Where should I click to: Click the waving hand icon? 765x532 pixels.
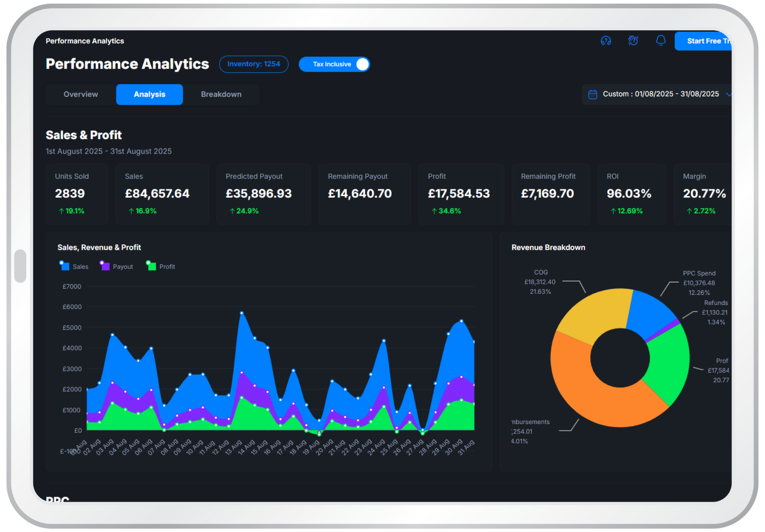[633, 41]
